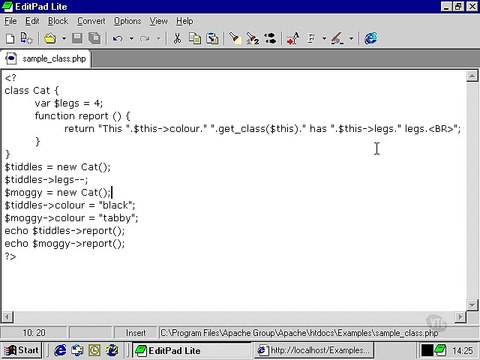
Task: Open a file with the folder icon
Action: click(50, 39)
